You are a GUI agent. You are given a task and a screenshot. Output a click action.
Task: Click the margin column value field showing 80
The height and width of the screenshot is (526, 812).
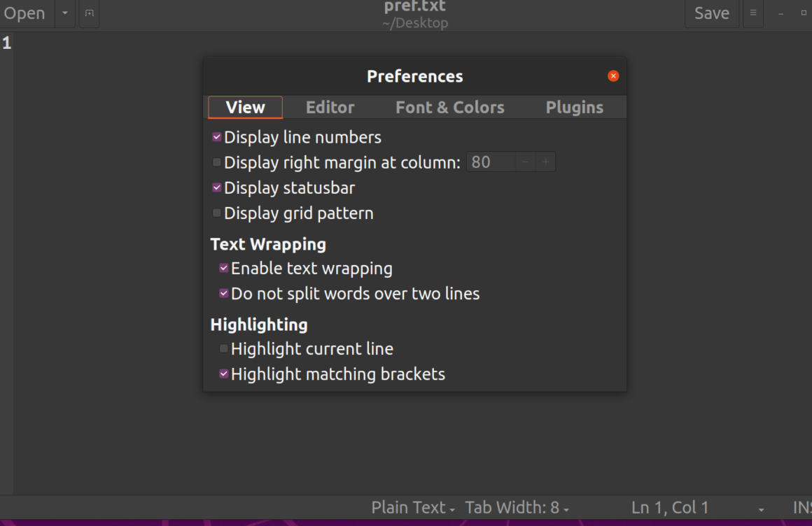490,162
